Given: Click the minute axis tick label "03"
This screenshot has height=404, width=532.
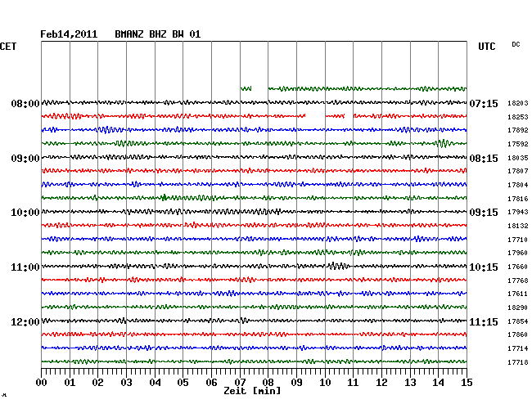Looking at the screenshot, I should [x=126, y=383].
